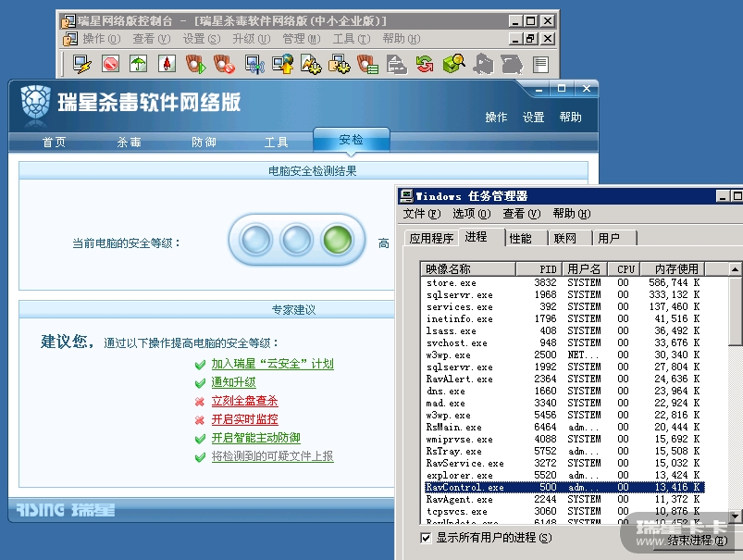
Task: Click the red cross icon beside 开启实时监控
Action: pyautogui.click(x=200, y=420)
